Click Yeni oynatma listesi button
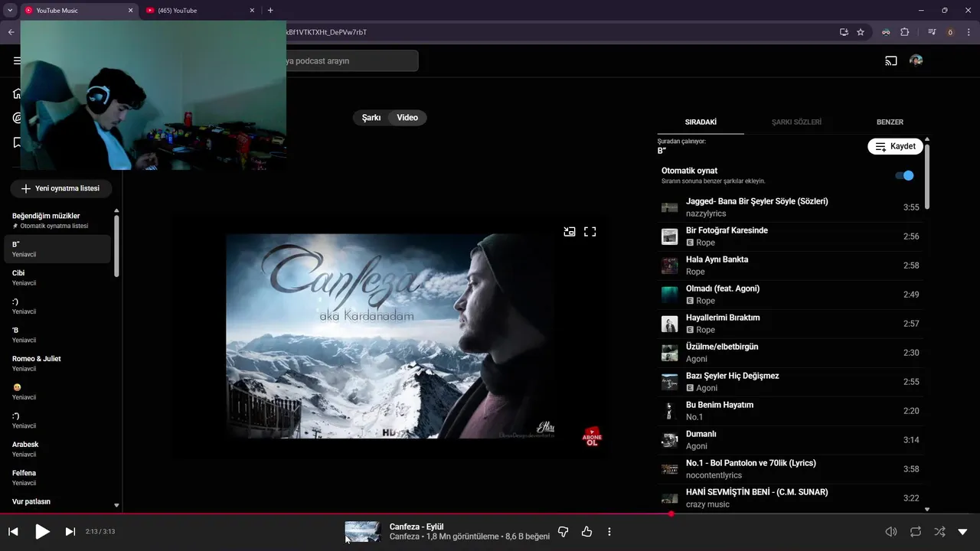 coord(60,188)
